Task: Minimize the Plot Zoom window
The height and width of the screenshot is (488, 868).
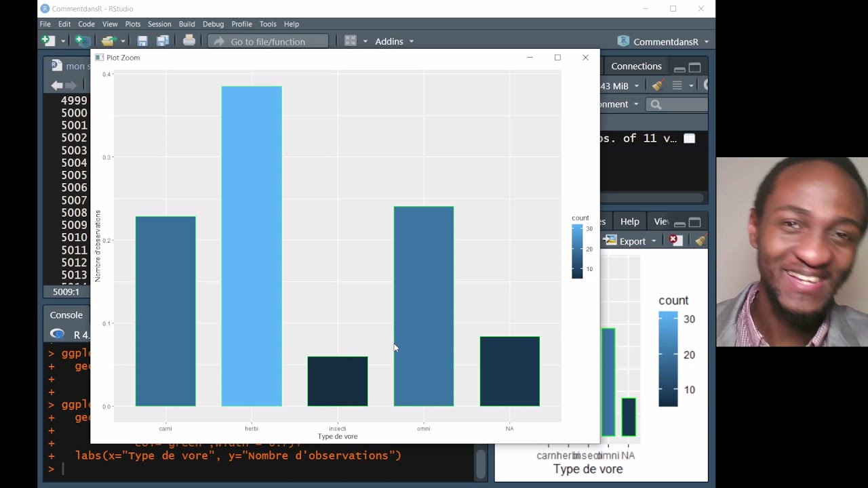Action: 530,58
